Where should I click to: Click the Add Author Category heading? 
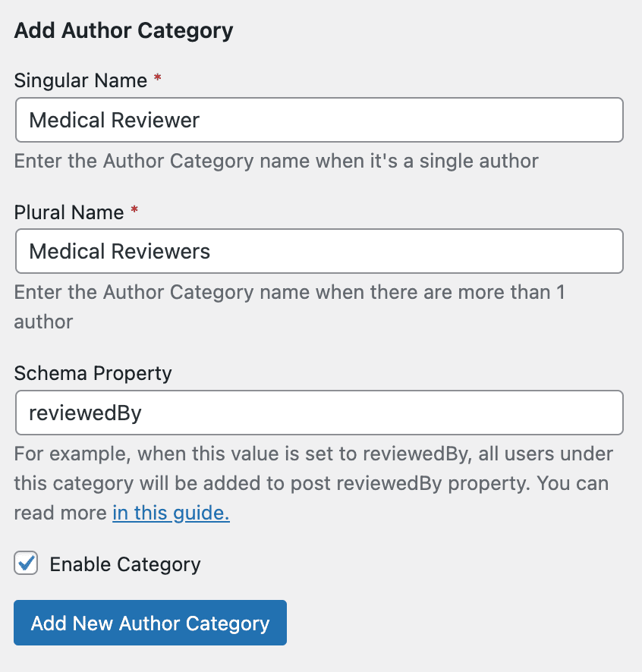(123, 30)
